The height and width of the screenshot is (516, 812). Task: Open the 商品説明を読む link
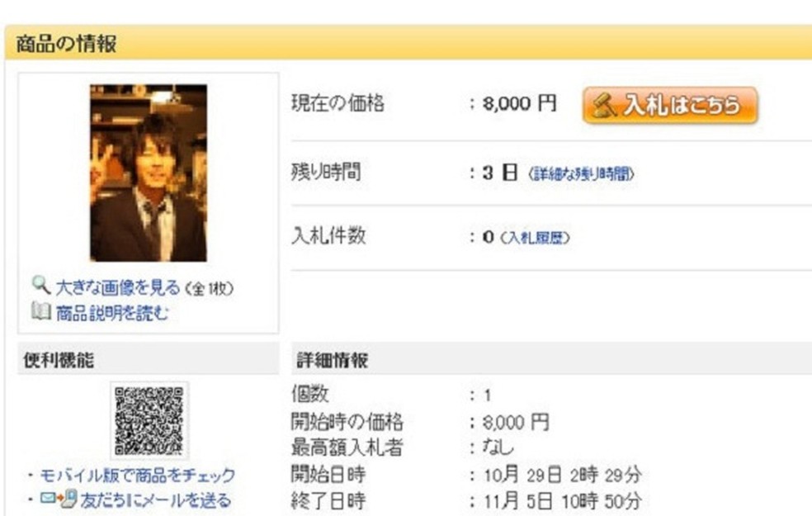pyautogui.click(x=112, y=313)
